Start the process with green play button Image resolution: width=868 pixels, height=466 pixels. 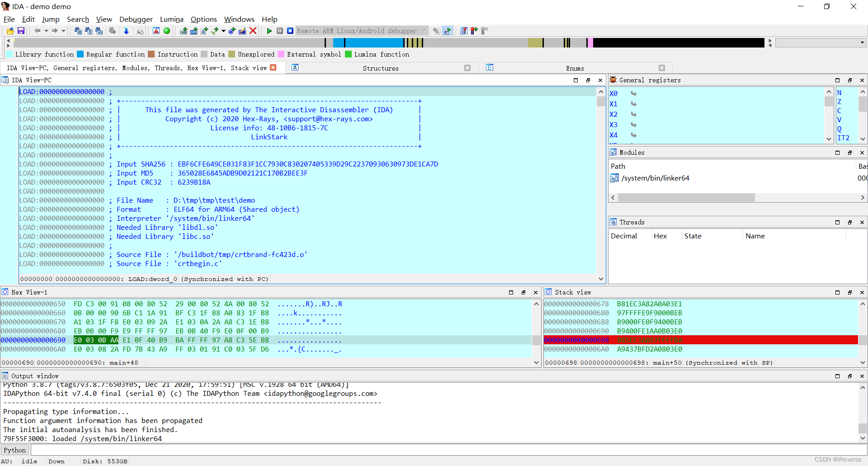[x=269, y=31]
